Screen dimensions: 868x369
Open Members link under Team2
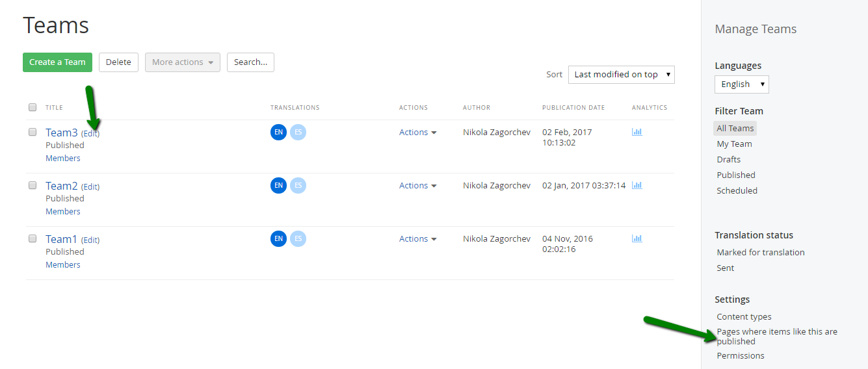(63, 211)
